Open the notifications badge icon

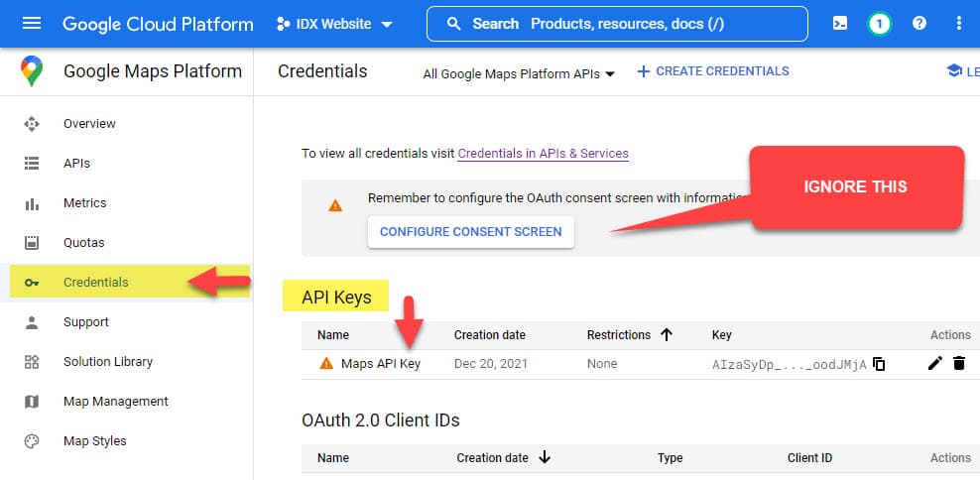pos(879,23)
